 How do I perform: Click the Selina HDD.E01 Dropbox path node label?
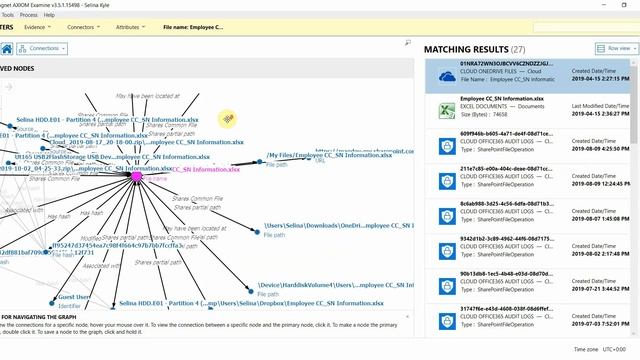coord(251,303)
